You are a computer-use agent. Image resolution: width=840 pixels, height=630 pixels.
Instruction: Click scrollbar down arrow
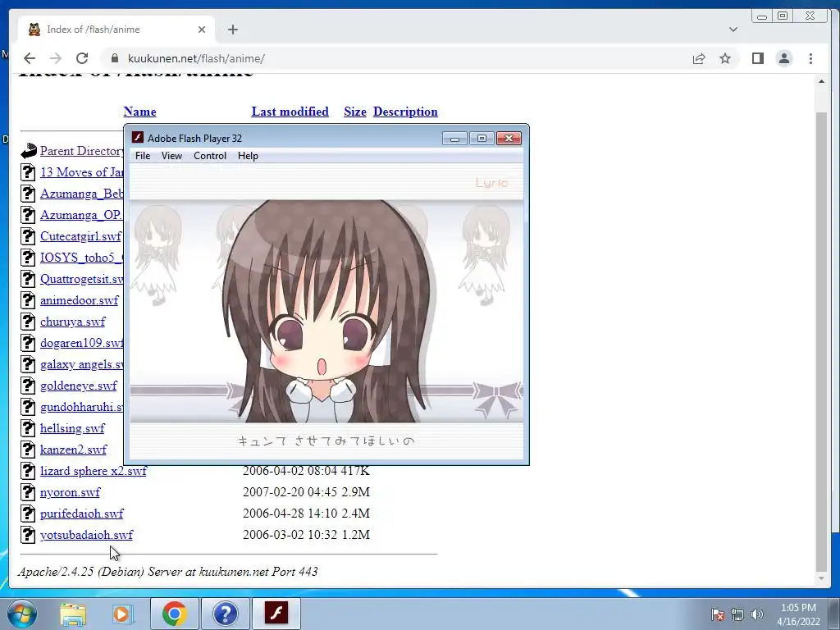pos(820,578)
